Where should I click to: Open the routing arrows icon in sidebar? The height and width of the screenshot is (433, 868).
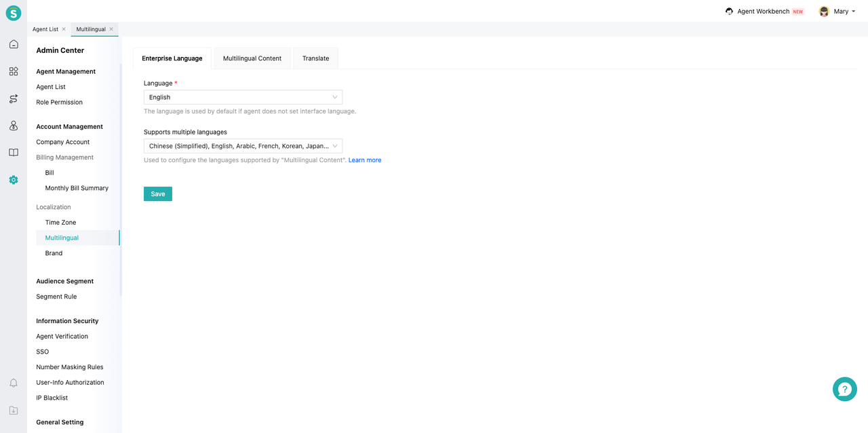coord(14,98)
